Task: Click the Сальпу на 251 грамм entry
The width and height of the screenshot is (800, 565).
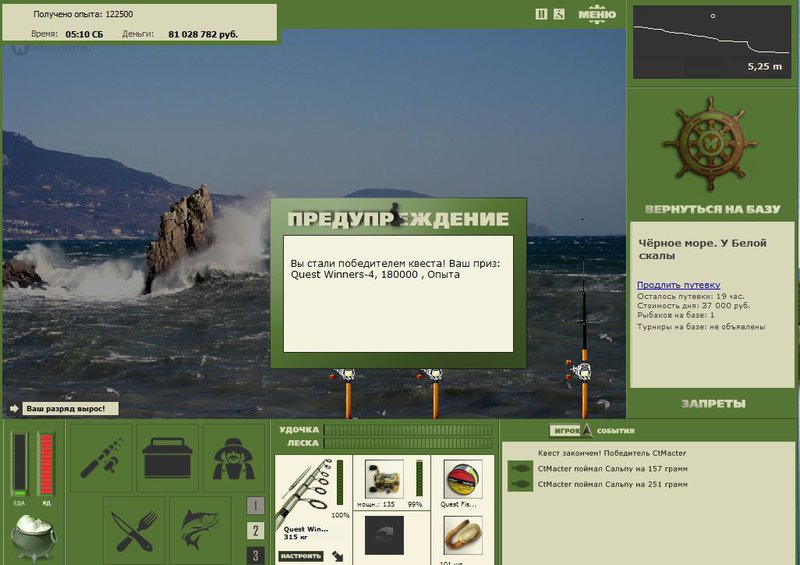Action: (613, 484)
